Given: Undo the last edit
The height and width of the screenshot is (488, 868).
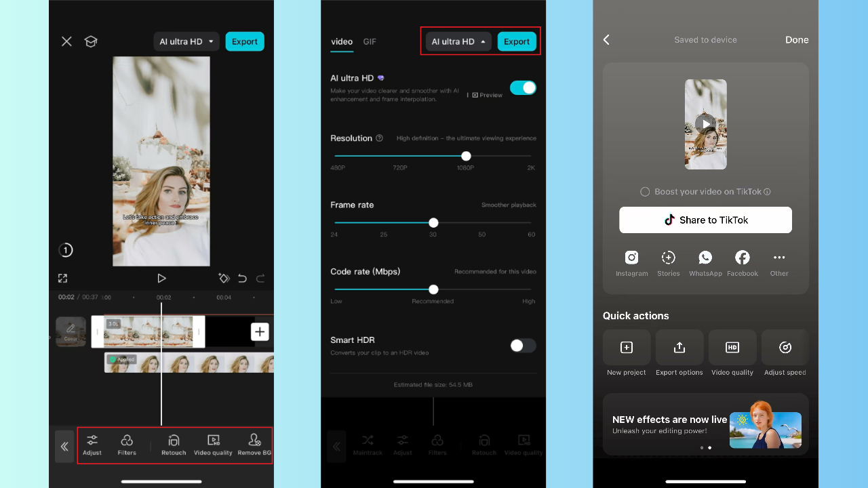Looking at the screenshot, I should pyautogui.click(x=243, y=279).
